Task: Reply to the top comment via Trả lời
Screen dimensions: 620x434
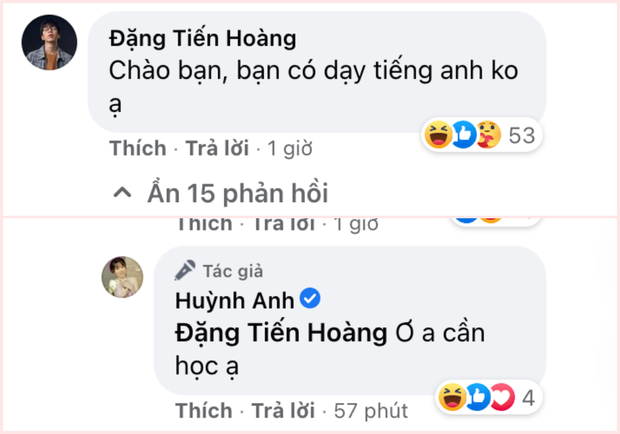Action: pyautogui.click(x=217, y=149)
